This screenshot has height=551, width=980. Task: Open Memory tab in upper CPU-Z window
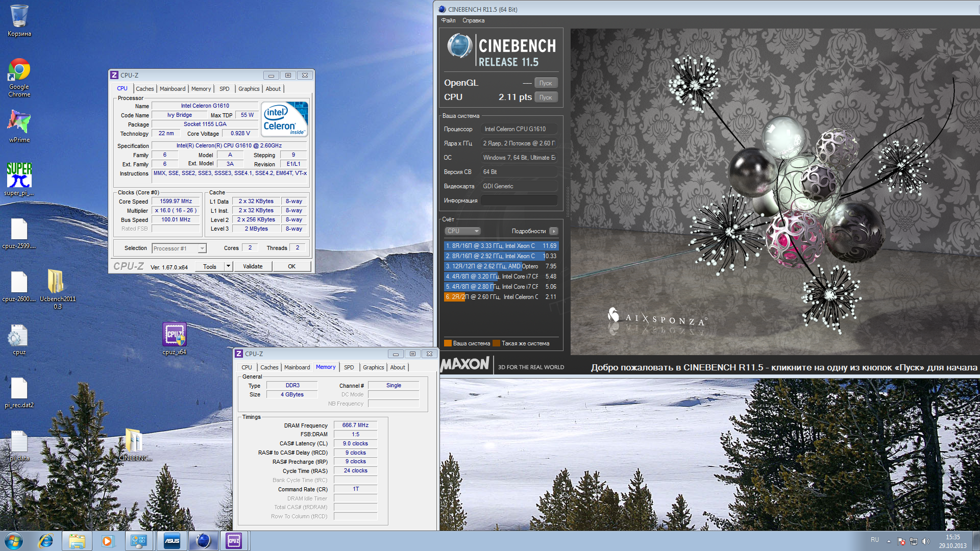pos(201,89)
